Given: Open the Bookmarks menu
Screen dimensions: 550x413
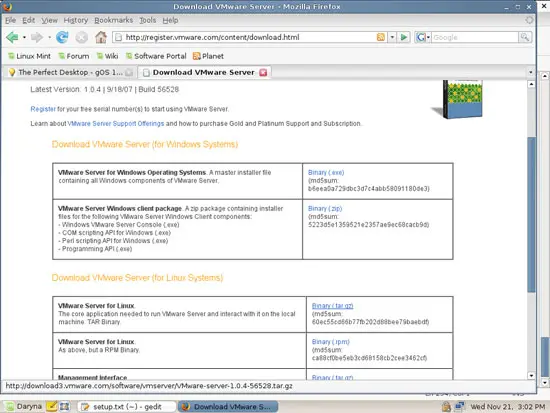Looking at the screenshot, I should (x=114, y=20).
